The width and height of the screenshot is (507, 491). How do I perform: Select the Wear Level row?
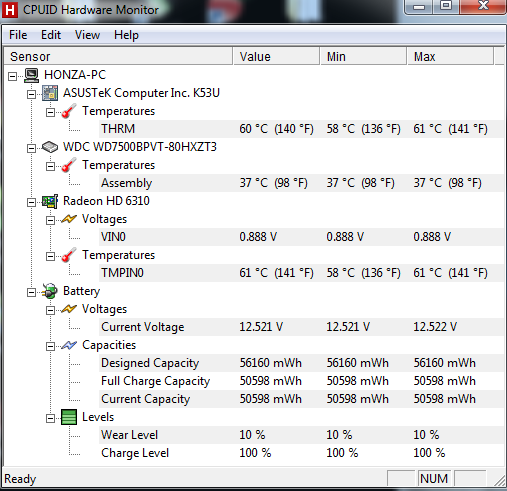pos(301,435)
